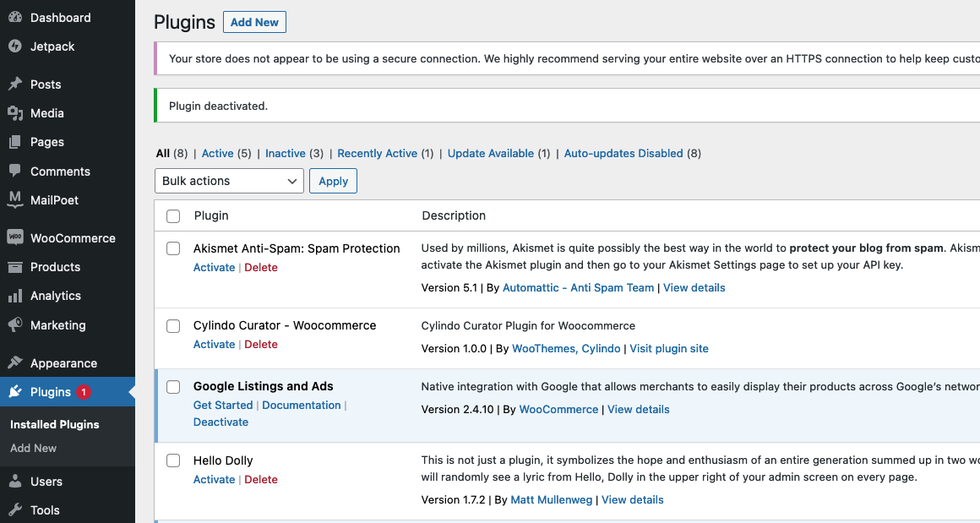Filter plugins by All

[x=163, y=153]
